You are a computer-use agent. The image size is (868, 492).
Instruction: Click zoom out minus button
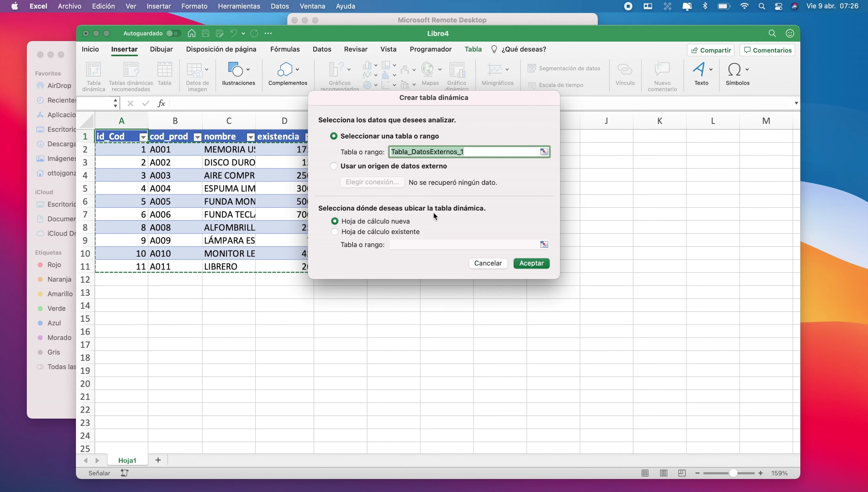(x=697, y=473)
